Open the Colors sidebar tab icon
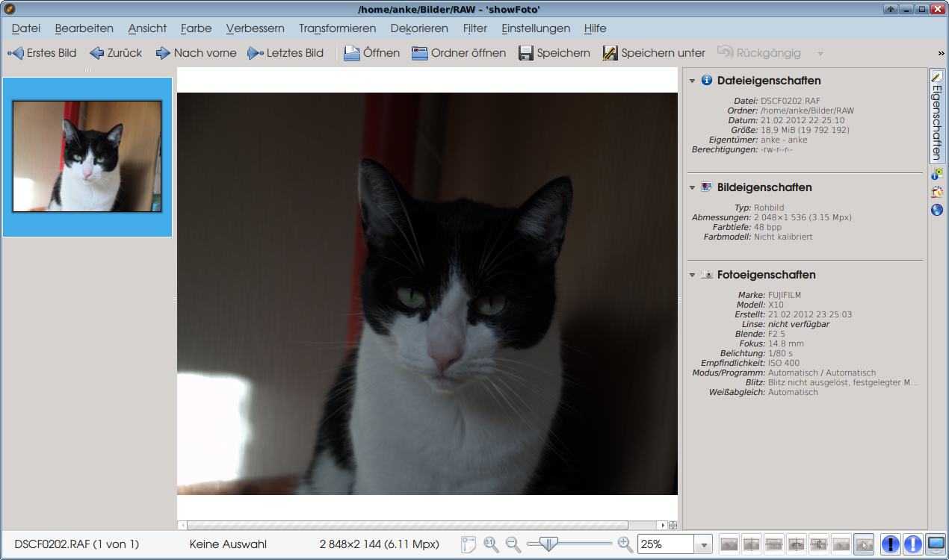Image resolution: width=949 pixels, height=560 pixels. pyautogui.click(x=936, y=192)
